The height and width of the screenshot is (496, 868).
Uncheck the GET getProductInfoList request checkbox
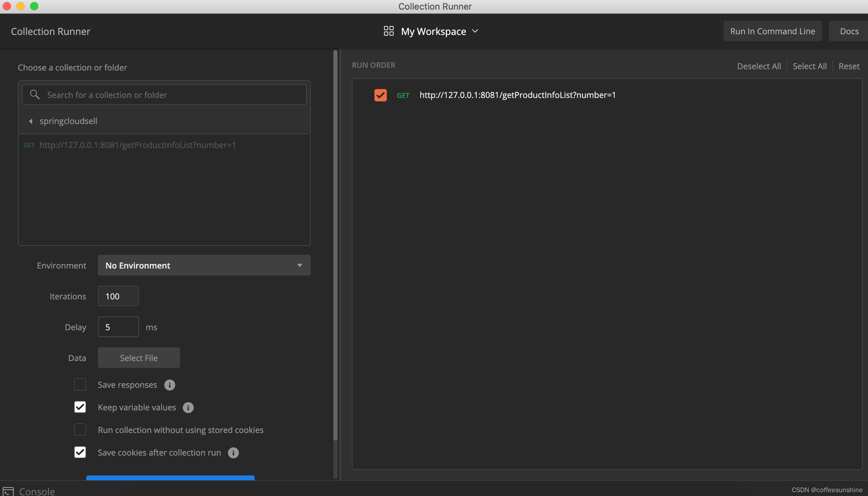[380, 95]
